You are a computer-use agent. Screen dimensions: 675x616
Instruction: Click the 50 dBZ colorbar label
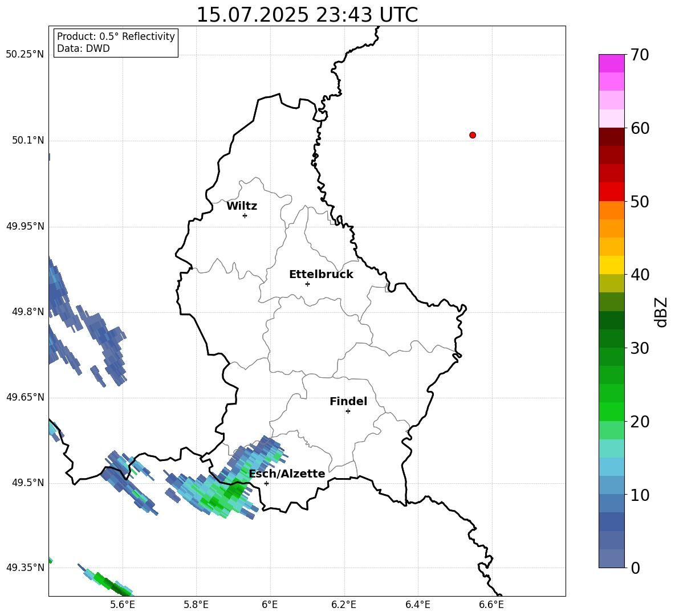pos(640,202)
